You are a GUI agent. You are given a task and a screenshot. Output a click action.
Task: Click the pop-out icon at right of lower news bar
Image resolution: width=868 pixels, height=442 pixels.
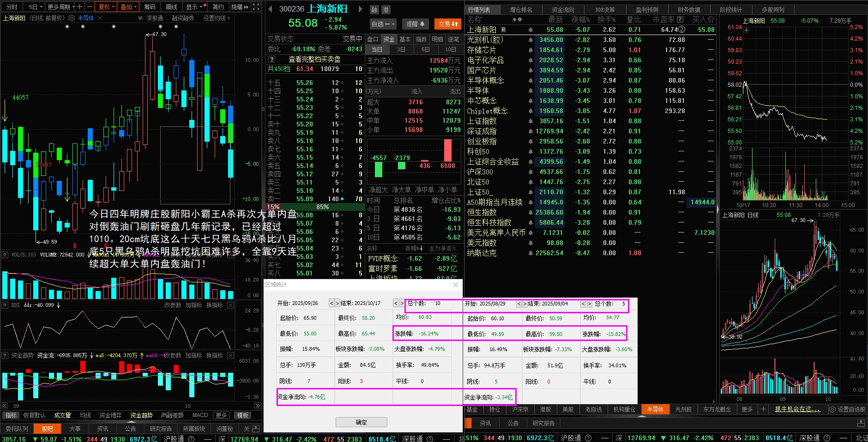tap(861, 423)
